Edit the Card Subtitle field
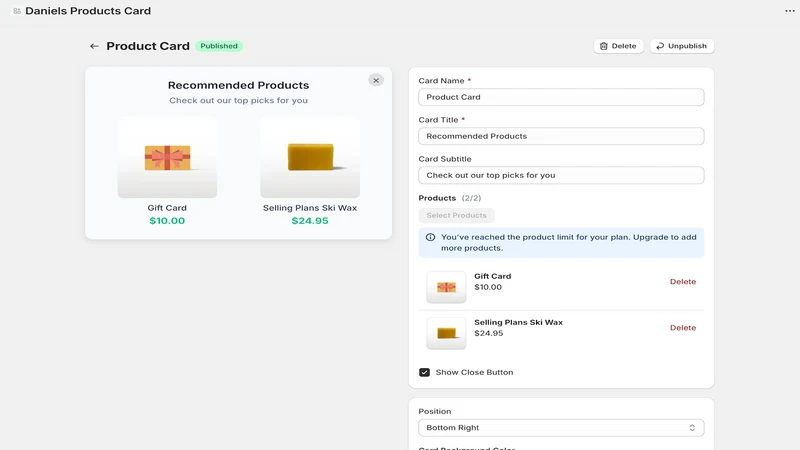Viewport: 800px width, 450px height. pos(561,175)
